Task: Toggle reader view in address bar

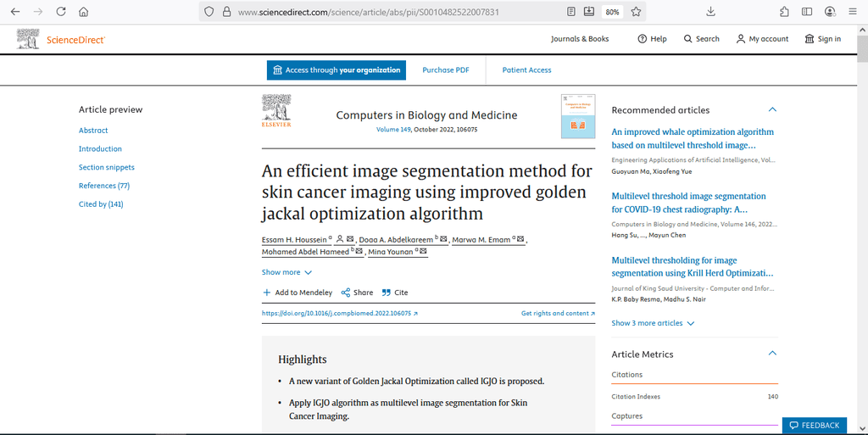Action: tap(571, 12)
